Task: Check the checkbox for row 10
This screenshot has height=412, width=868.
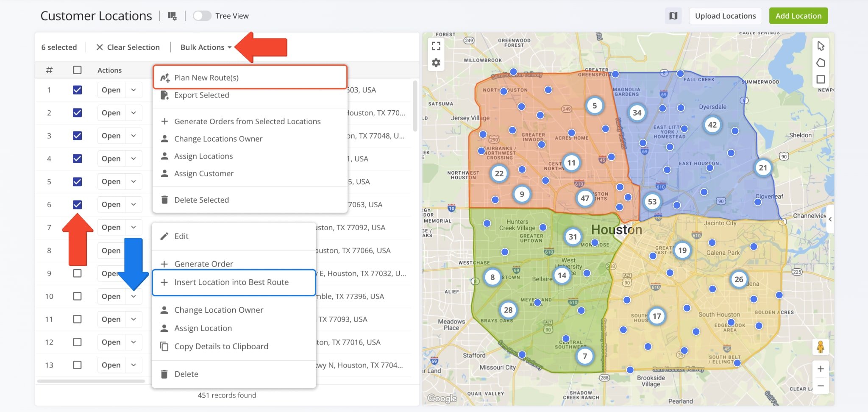Action: [77, 296]
